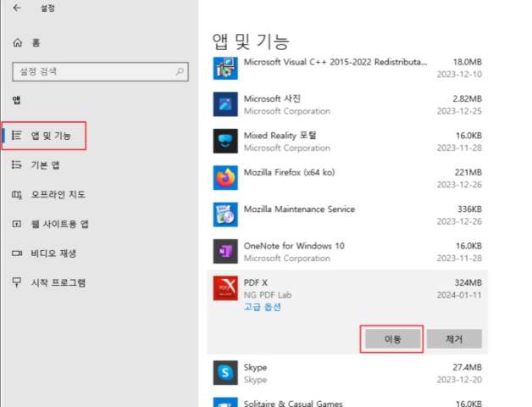The width and height of the screenshot is (532, 407).
Task: Click the Mozilla Maintenance Service icon
Action: point(225,215)
